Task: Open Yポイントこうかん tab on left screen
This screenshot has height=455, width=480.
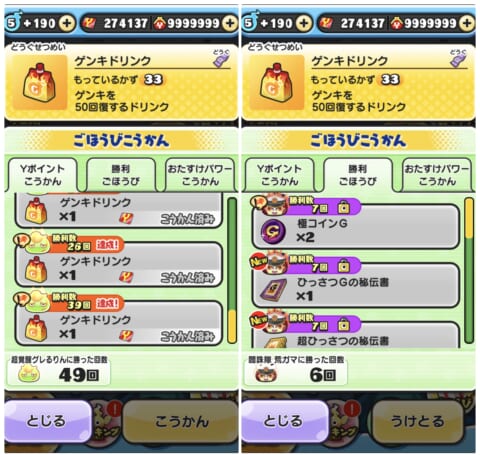Action: (42, 175)
